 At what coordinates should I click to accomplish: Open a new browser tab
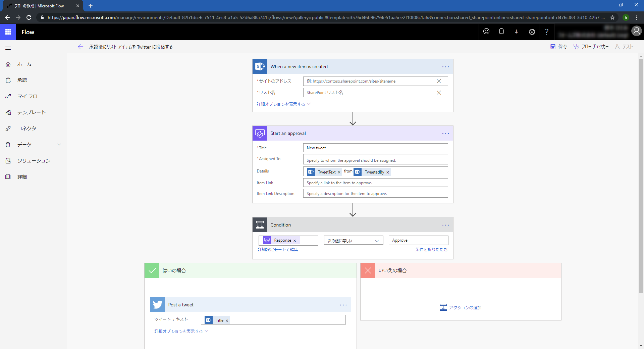[91, 6]
